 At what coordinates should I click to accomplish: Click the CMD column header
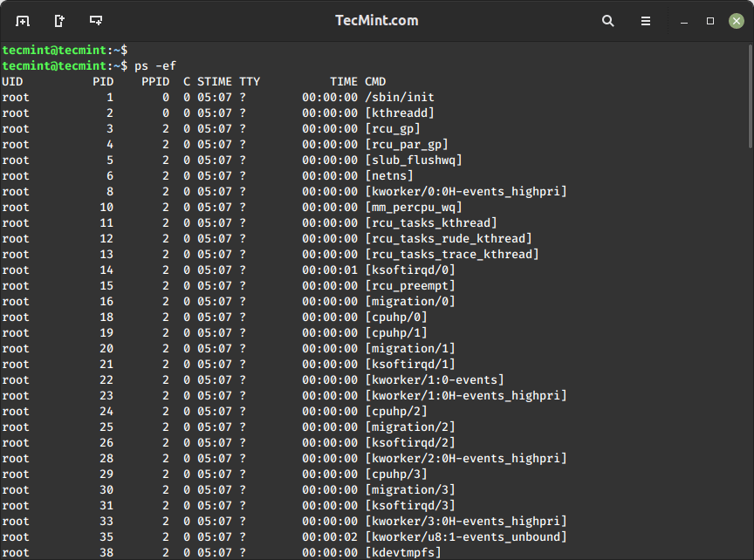(374, 81)
